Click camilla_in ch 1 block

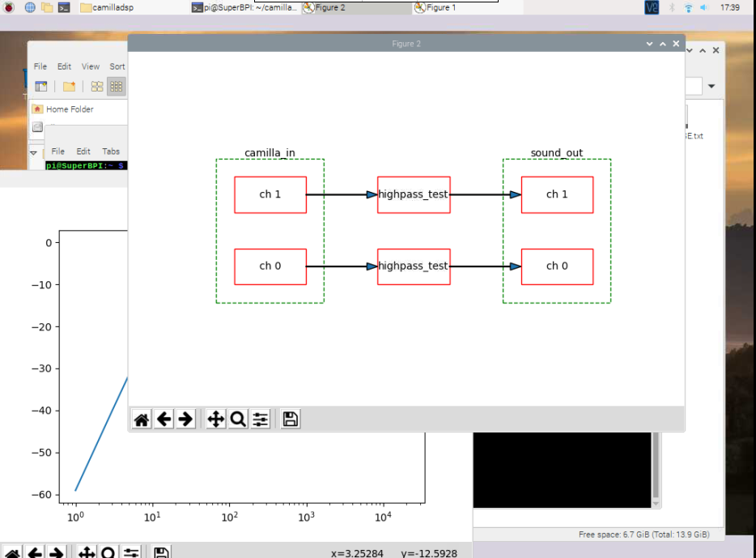click(270, 195)
